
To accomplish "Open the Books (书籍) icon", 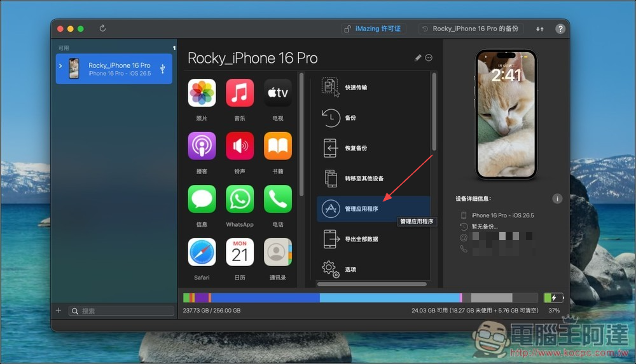I will point(278,146).
